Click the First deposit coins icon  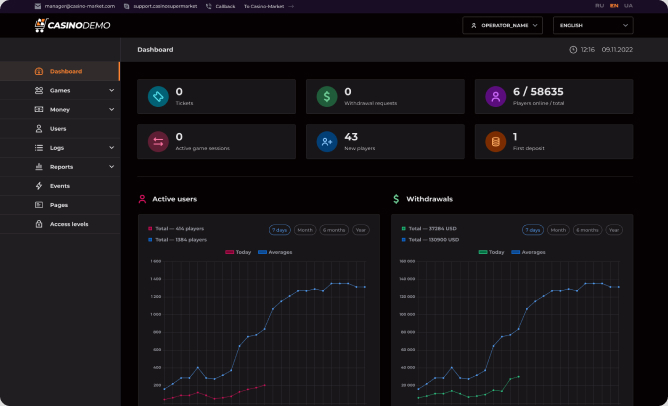point(494,142)
